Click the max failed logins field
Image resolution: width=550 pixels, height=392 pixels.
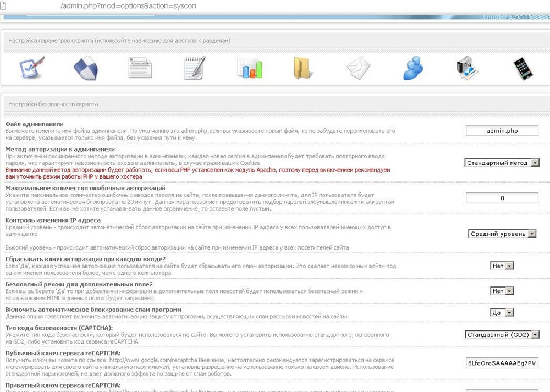click(502, 198)
